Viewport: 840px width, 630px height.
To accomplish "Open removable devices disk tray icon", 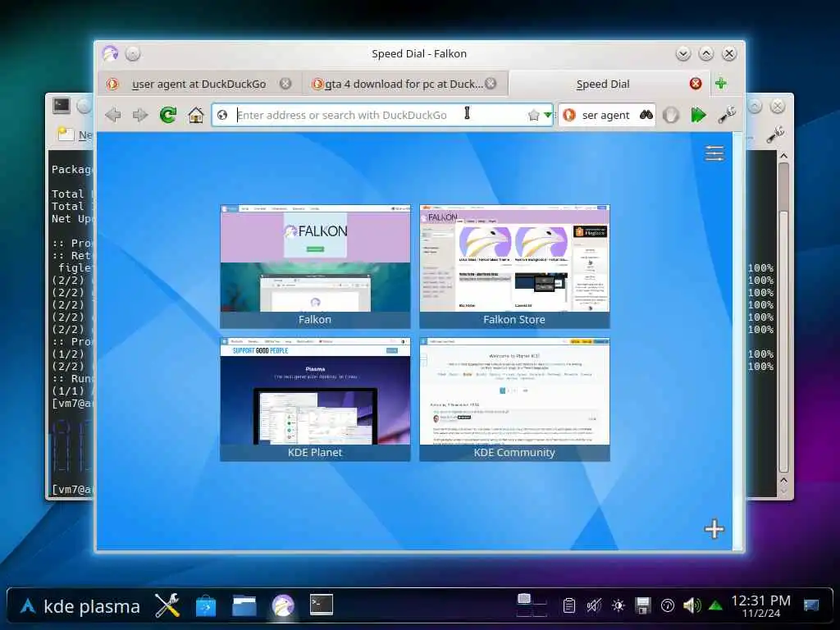I will click(x=643, y=606).
